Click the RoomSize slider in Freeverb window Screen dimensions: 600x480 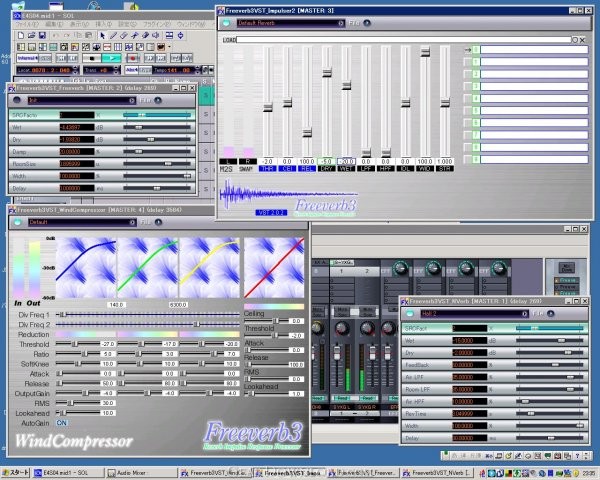(x=157, y=164)
